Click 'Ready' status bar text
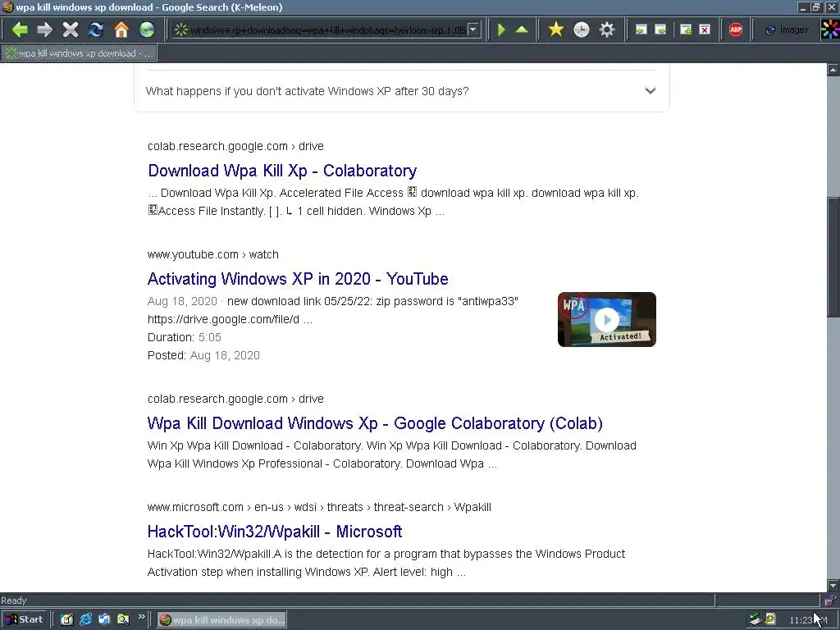The width and height of the screenshot is (840, 630). pos(13,600)
